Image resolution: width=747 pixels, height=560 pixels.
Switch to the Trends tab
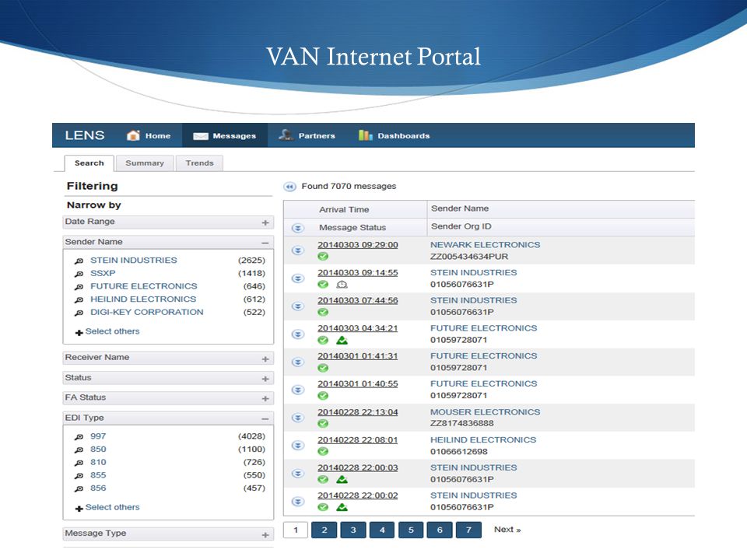click(x=200, y=163)
